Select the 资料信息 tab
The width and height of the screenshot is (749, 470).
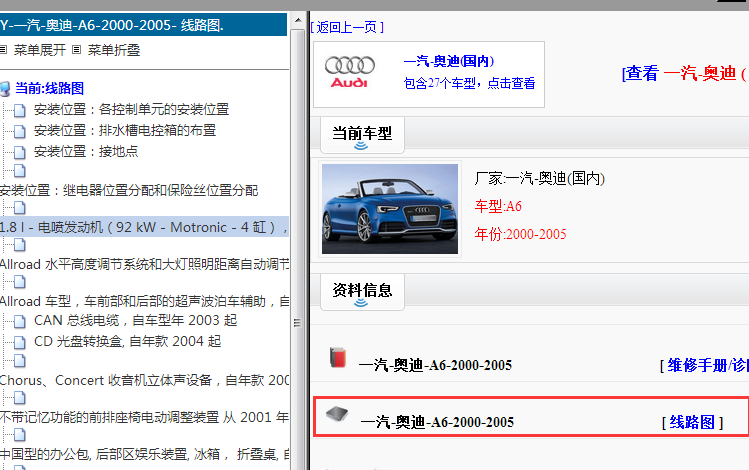362,292
